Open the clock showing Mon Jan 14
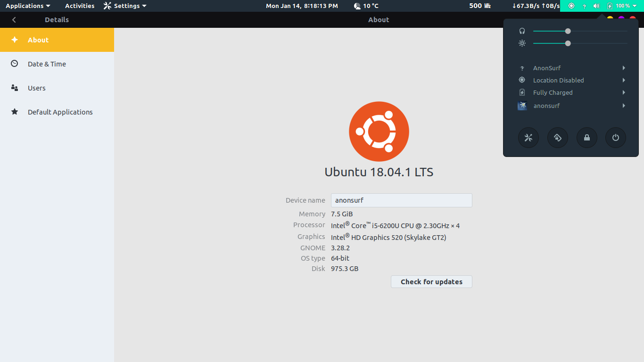 [302, 6]
